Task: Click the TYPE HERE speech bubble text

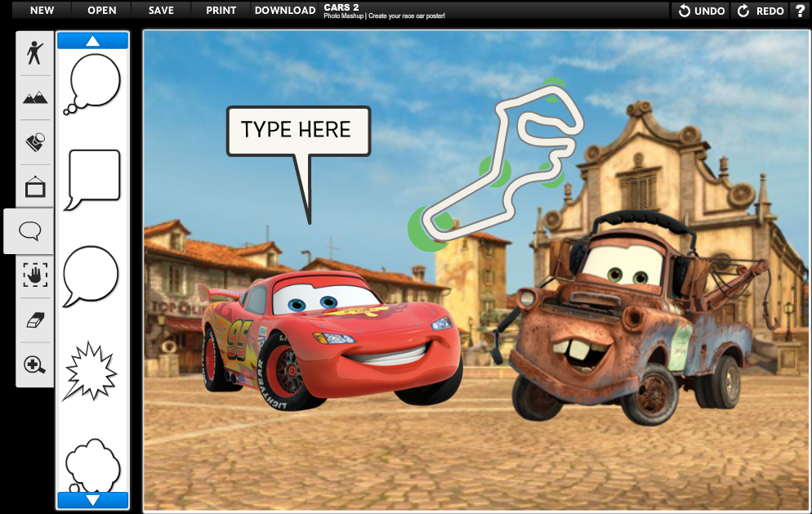Action: click(x=296, y=130)
